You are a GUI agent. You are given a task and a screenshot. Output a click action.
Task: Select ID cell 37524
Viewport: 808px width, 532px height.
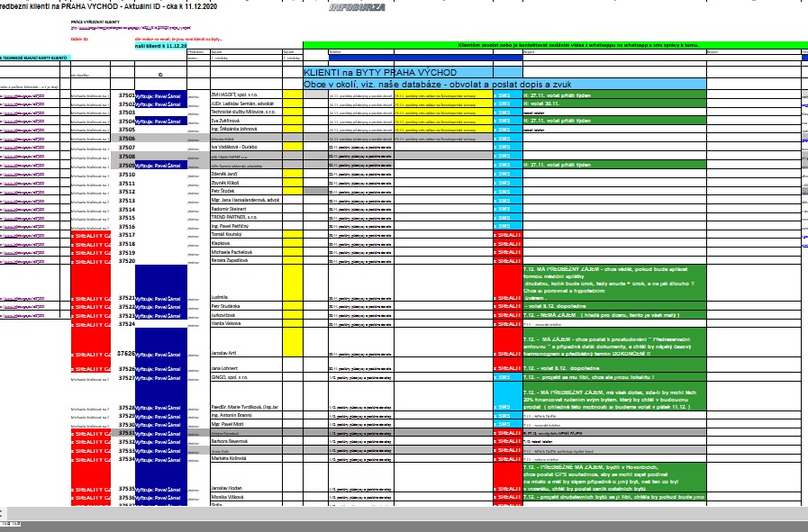click(x=127, y=324)
